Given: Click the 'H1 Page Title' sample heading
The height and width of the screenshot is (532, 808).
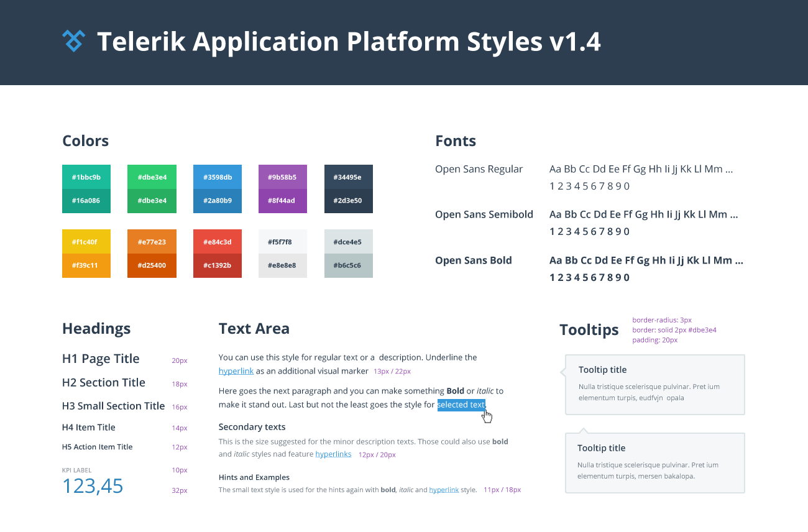Looking at the screenshot, I should point(101,359).
